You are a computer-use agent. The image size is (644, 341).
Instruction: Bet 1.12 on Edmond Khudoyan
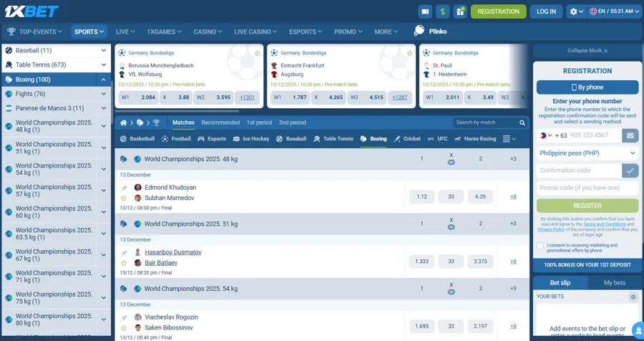coord(421,196)
